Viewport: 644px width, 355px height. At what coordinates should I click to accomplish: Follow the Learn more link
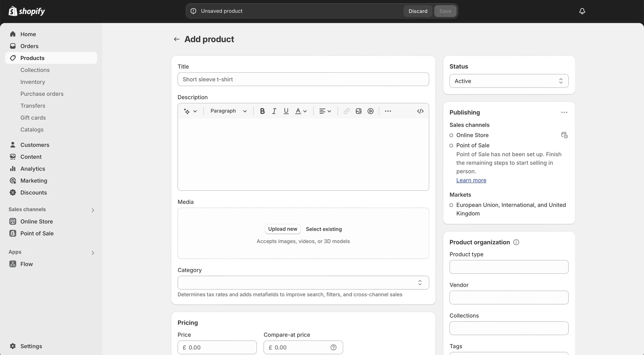(471, 180)
